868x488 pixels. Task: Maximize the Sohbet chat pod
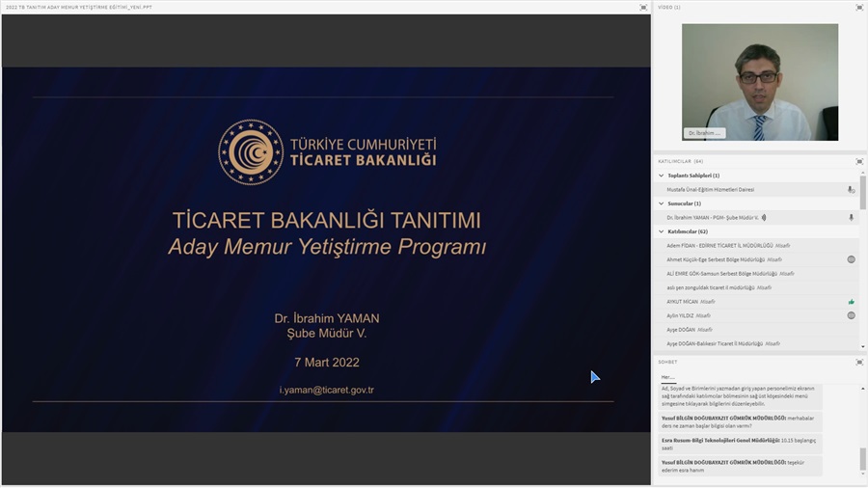click(858, 362)
